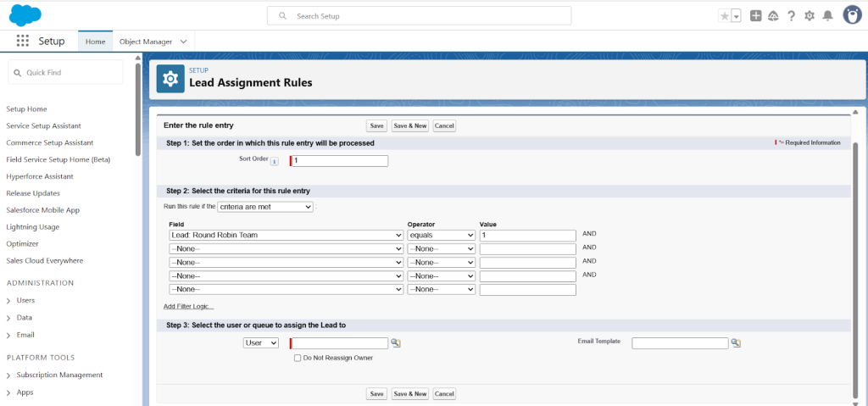Check the Do Not Reassign Owner box
This screenshot has height=406, width=868.
tap(298, 358)
